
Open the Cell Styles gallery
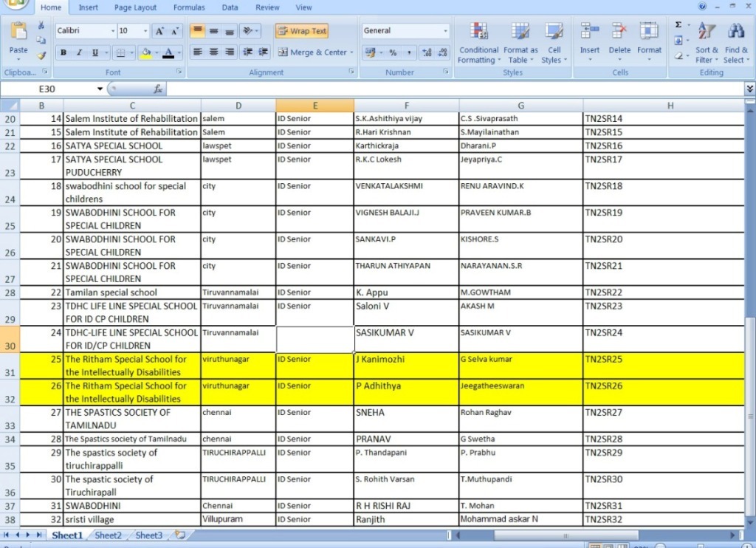pyautogui.click(x=554, y=44)
